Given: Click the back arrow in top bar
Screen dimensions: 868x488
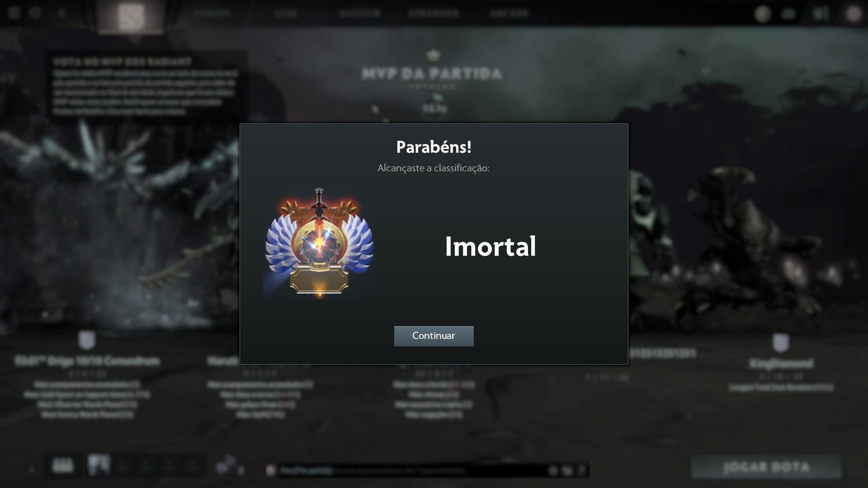Looking at the screenshot, I should point(62,13).
